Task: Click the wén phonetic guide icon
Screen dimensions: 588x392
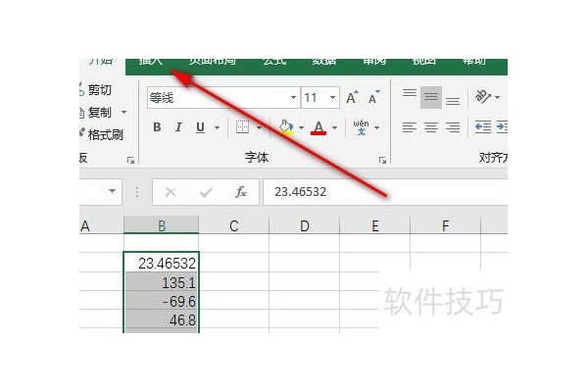Action: click(361, 127)
